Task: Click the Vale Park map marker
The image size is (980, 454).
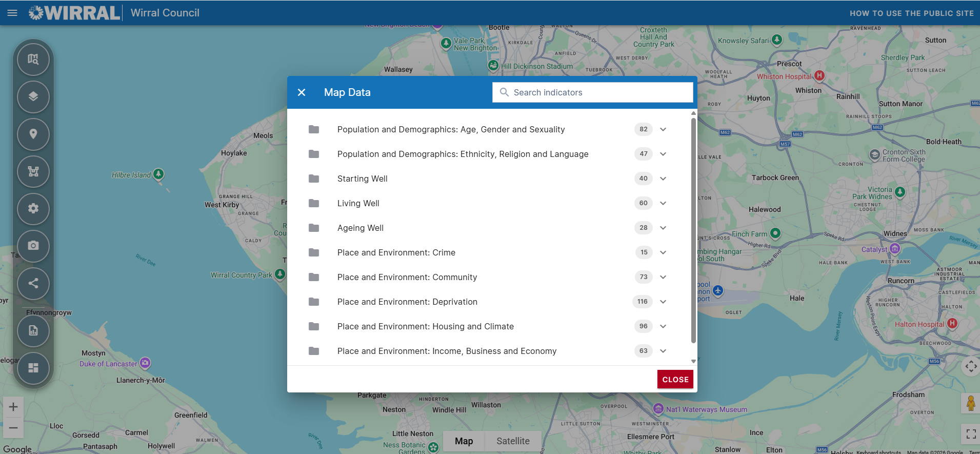Action: pos(446,44)
